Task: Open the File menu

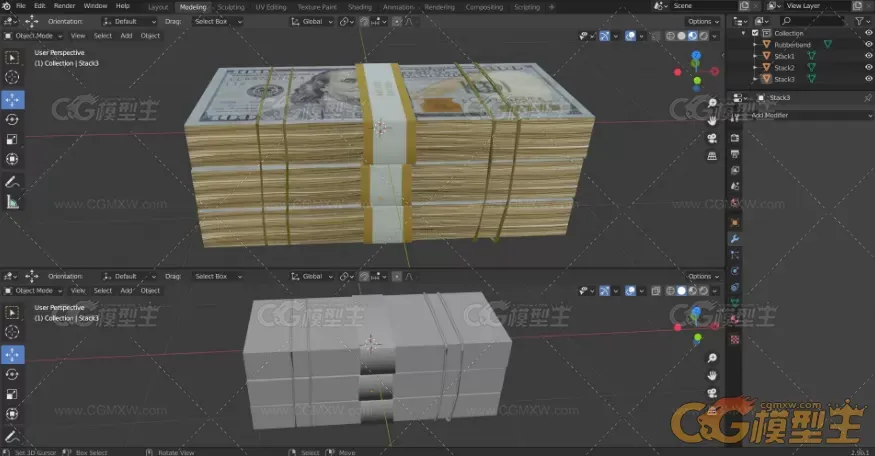Action: [21, 6]
